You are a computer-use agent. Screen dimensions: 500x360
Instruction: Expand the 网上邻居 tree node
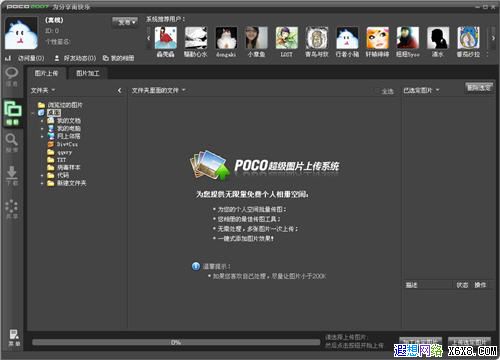coord(42,136)
